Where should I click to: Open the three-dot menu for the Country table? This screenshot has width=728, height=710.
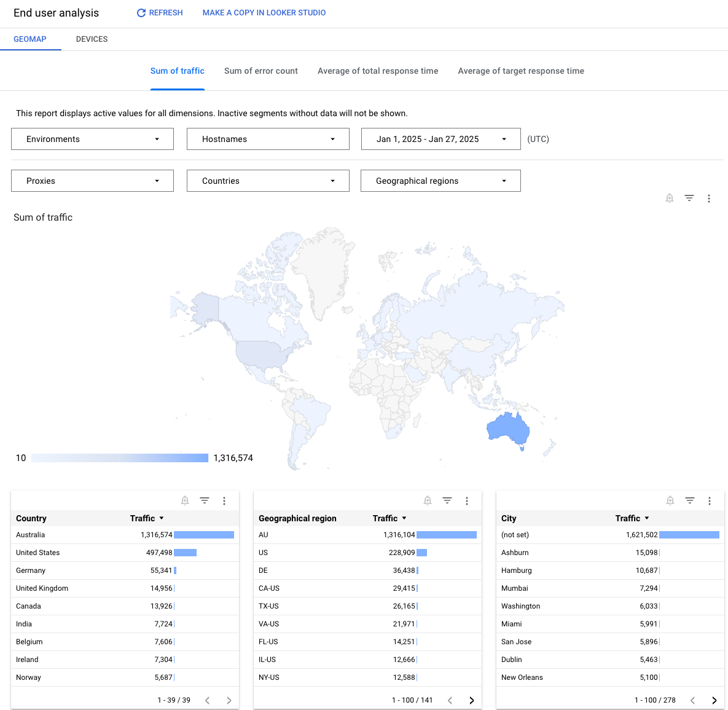click(224, 500)
